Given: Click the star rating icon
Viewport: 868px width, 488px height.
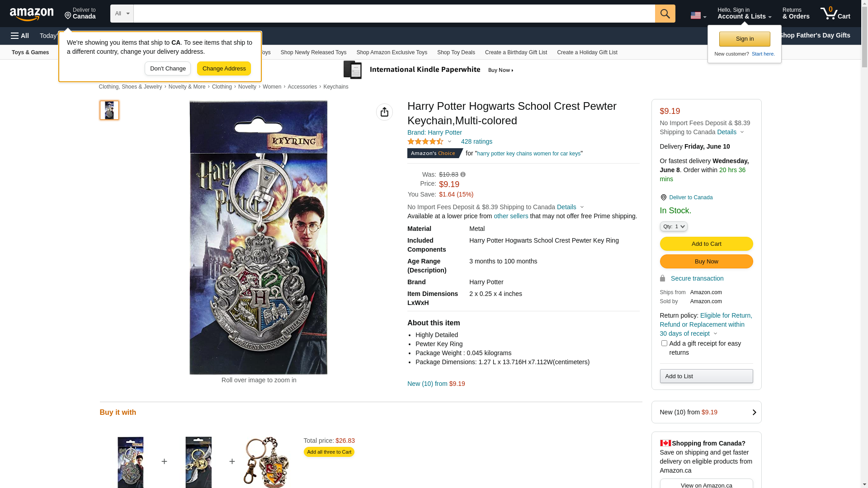Looking at the screenshot, I should 425,142.
